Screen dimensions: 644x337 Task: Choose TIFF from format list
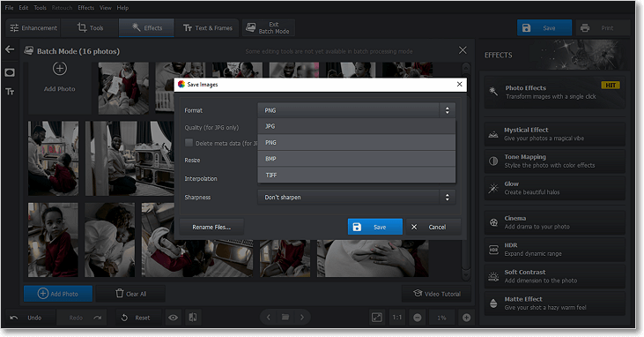(357, 175)
